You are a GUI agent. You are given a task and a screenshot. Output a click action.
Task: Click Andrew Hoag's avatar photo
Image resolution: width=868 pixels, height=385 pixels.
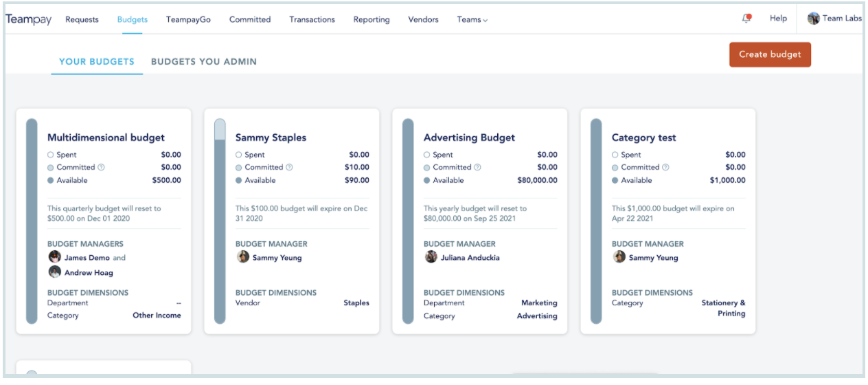(x=55, y=272)
